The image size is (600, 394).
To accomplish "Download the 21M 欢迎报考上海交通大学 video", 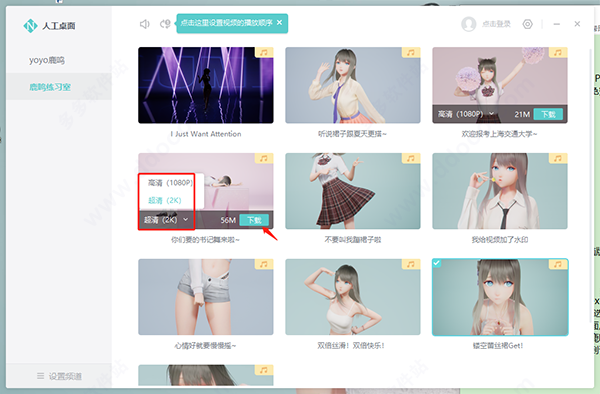I will pos(548,114).
